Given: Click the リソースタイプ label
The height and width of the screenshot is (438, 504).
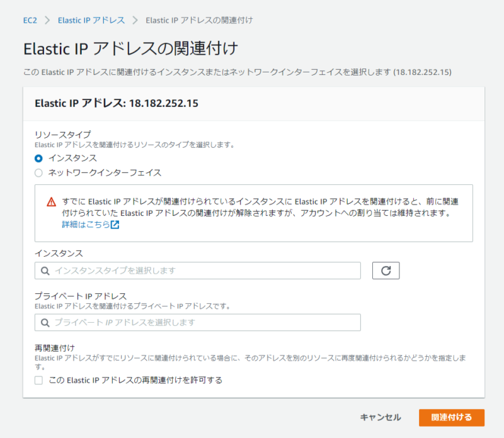Looking at the screenshot, I should [62, 134].
